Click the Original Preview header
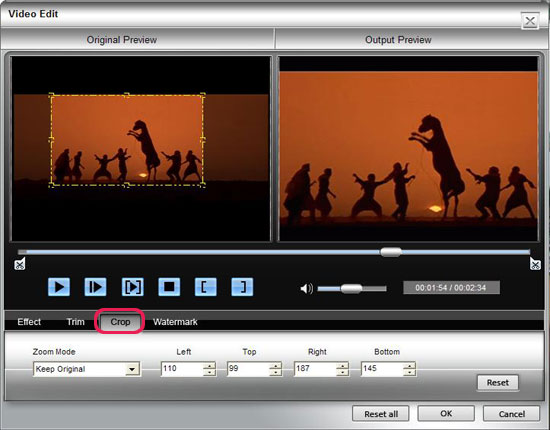The width and height of the screenshot is (550, 430). tap(121, 40)
